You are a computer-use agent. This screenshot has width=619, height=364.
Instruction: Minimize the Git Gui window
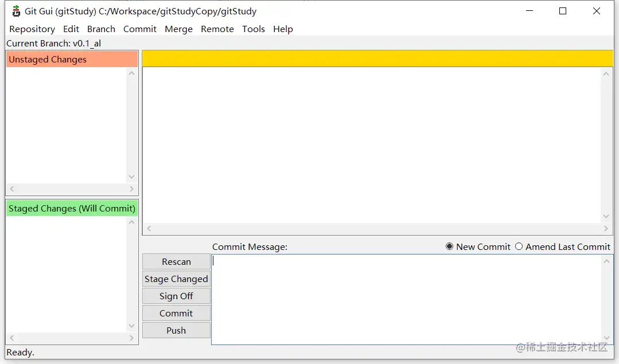(x=530, y=11)
